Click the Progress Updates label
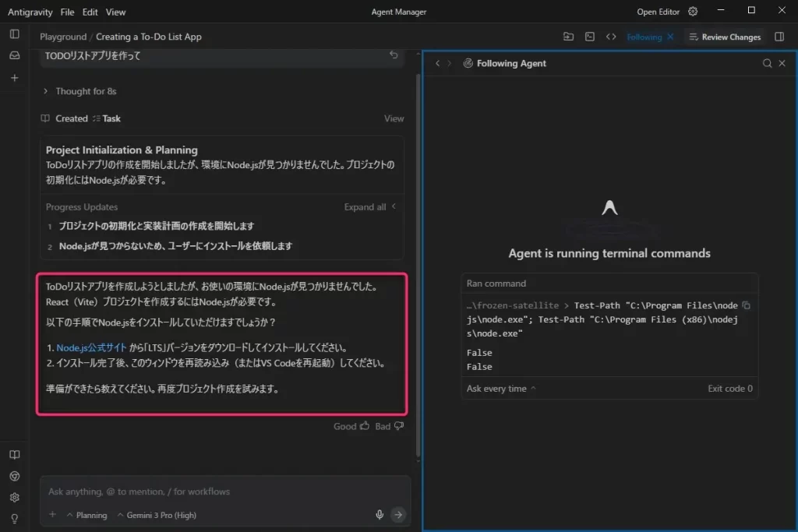Viewport: 798px width, 532px height. coord(81,207)
